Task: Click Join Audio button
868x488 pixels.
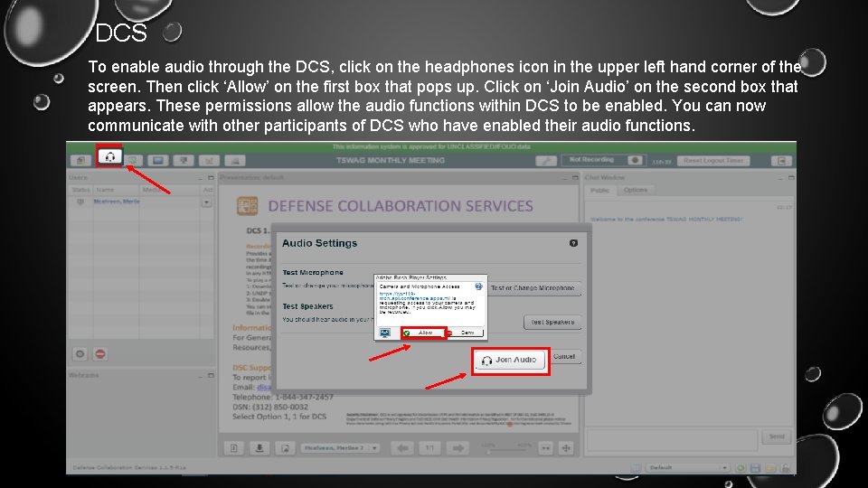Action: click(510, 361)
